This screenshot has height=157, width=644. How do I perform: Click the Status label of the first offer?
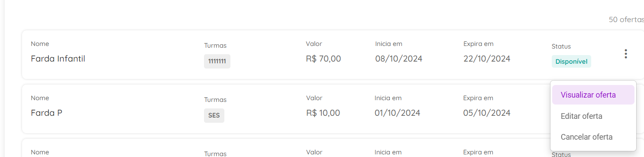[561, 46]
